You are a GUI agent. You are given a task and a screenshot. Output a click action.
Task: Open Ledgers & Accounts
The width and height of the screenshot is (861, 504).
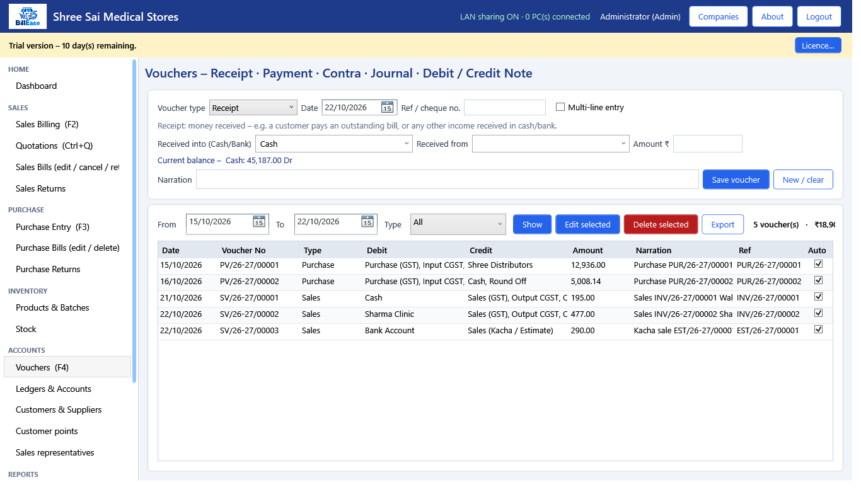click(x=54, y=389)
